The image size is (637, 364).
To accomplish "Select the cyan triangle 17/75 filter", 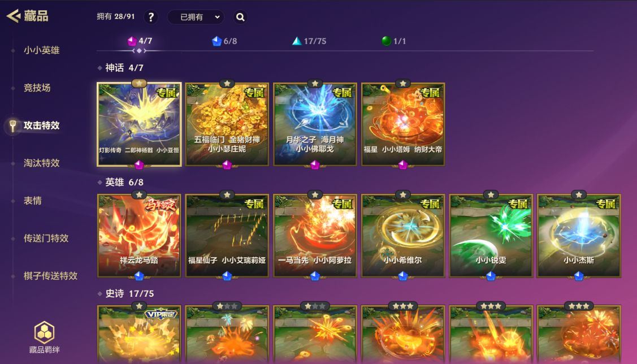I will [x=309, y=41].
